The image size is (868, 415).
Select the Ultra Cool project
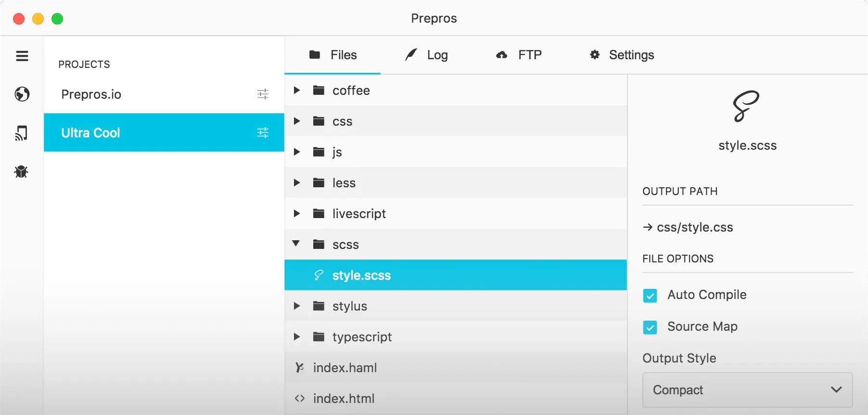click(164, 132)
